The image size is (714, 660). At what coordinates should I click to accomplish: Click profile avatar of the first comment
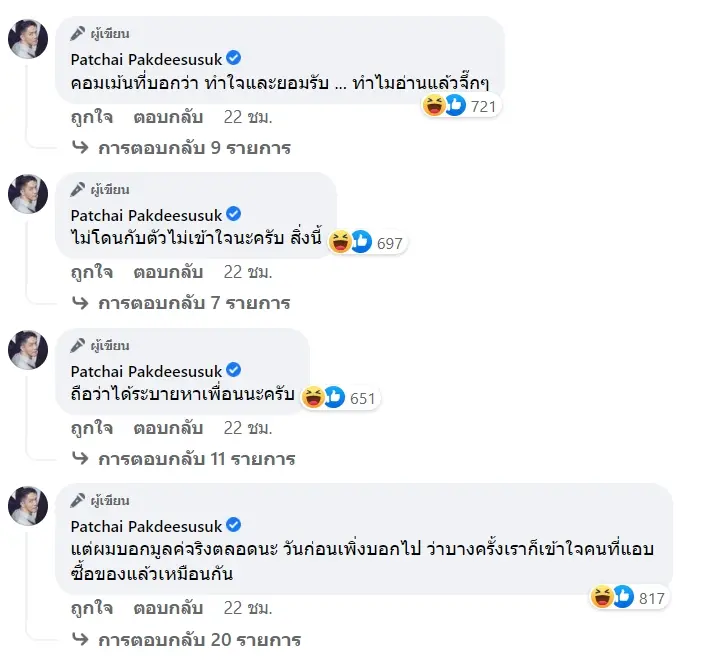[x=28, y=39]
